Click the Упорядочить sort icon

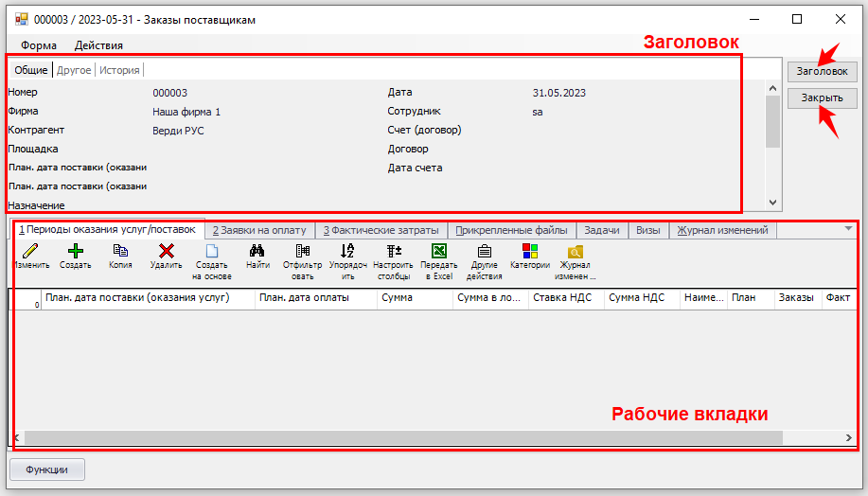coord(347,252)
